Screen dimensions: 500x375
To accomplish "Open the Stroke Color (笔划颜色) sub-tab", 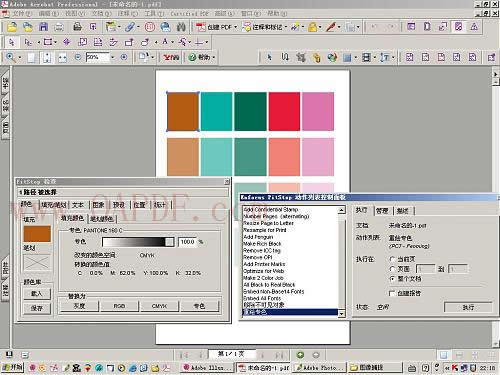I will [102, 219].
